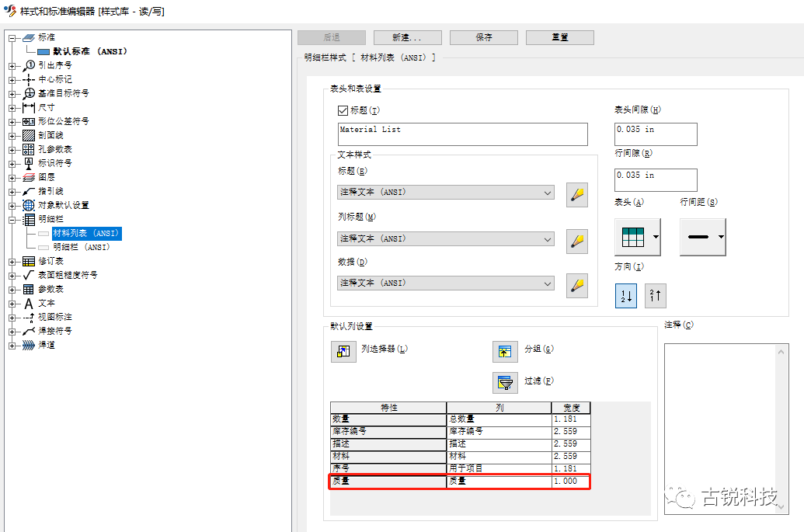Open the 表头(A) heading placement dropdown
The image size is (804, 532).
[x=638, y=237]
